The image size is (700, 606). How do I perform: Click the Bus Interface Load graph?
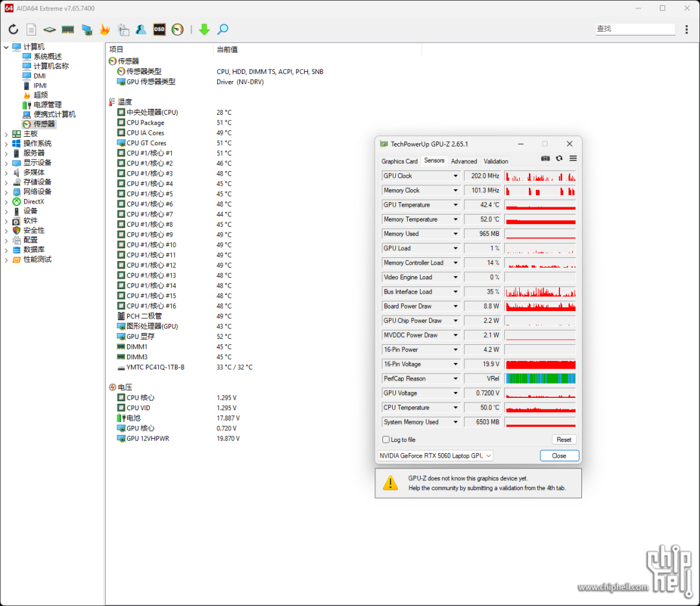pyautogui.click(x=540, y=292)
